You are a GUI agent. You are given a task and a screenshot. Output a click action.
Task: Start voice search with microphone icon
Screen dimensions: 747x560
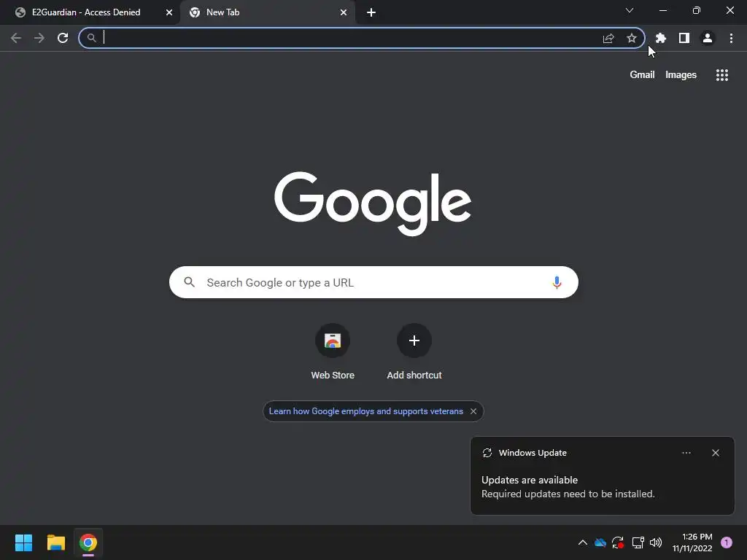(557, 282)
